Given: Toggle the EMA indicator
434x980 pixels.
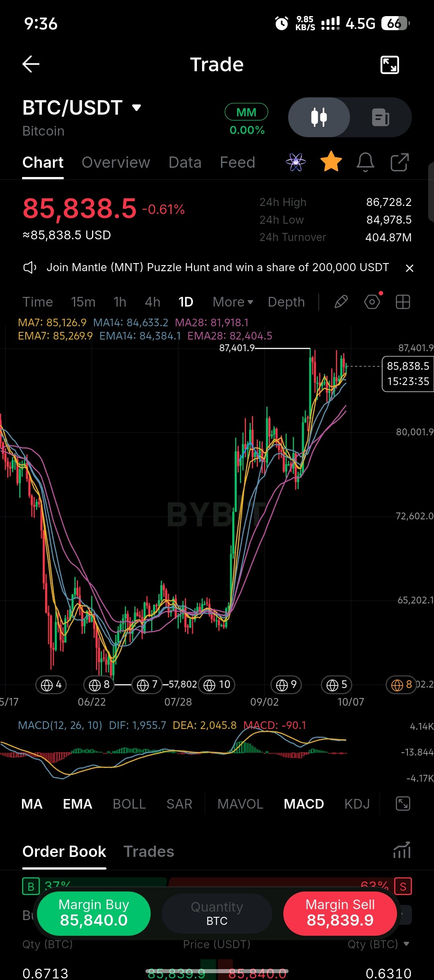Looking at the screenshot, I should pyautogui.click(x=78, y=804).
